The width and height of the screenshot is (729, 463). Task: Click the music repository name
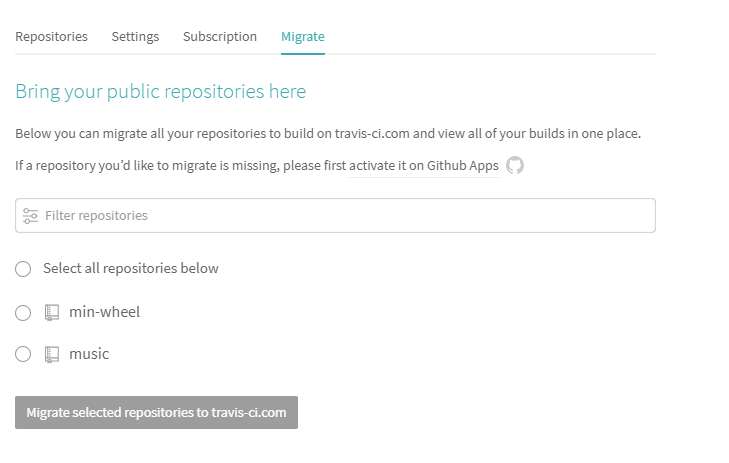[89, 354]
